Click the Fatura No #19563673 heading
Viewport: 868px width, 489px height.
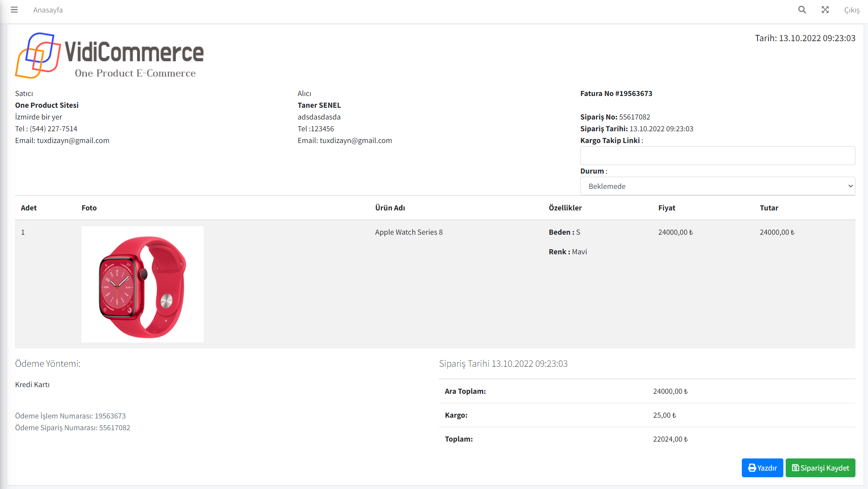coord(616,93)
